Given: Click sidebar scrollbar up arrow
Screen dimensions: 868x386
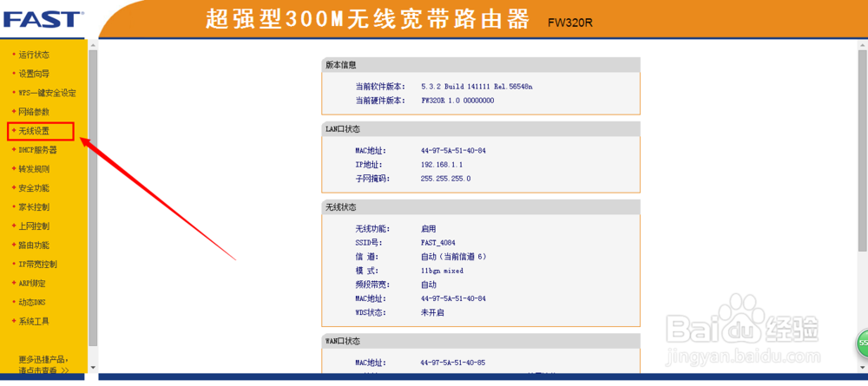Looking at the screenshot, I should tap(93, 45).
